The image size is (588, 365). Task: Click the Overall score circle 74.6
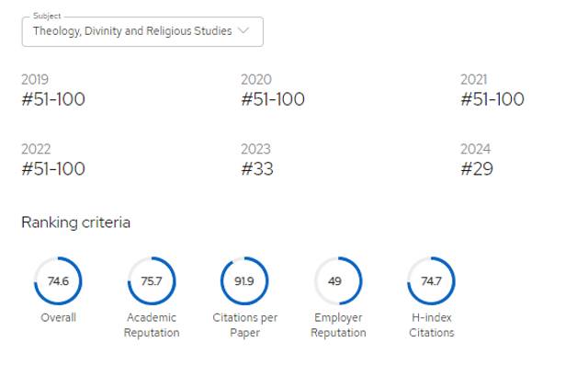pos(58,281)
